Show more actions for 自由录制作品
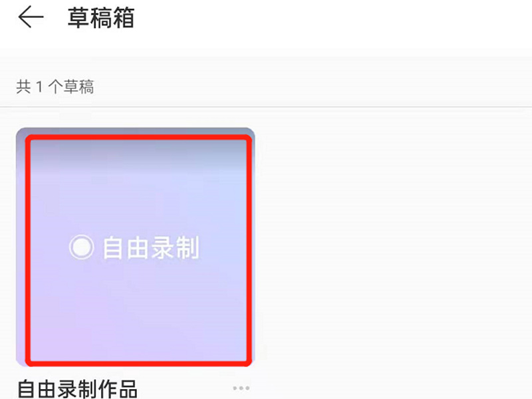This screenshot has height=399, width=532. 241,388
